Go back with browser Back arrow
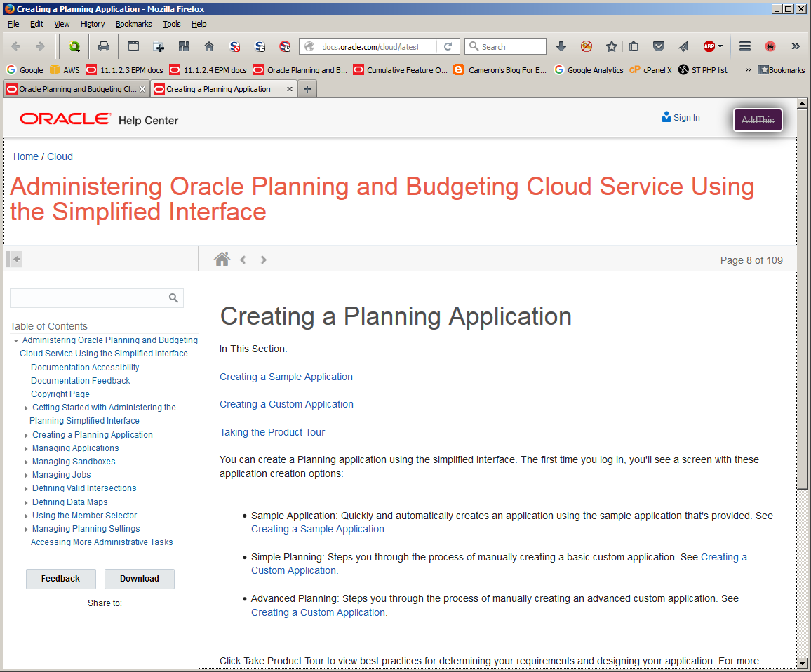Image resolution: width=811 pixels, height=672 pixels. (15, 46)
